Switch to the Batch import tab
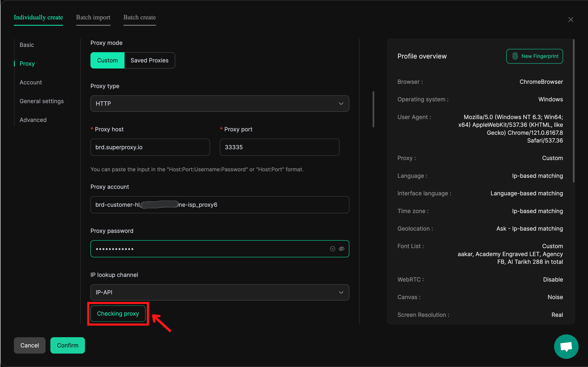The width and height of the screenshot is (588, 367). coord(93,18)
